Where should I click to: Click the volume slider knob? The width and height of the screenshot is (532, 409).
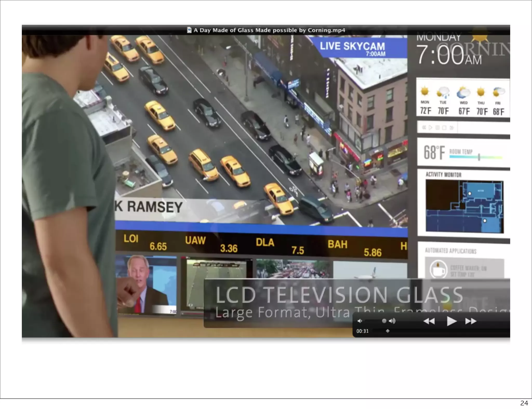click(384, 321)
